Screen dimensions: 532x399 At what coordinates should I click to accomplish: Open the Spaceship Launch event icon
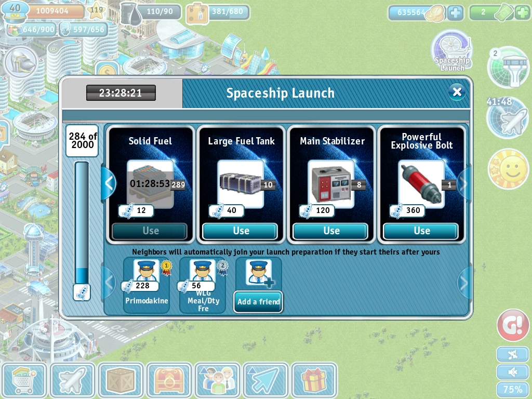coord(452,51)
